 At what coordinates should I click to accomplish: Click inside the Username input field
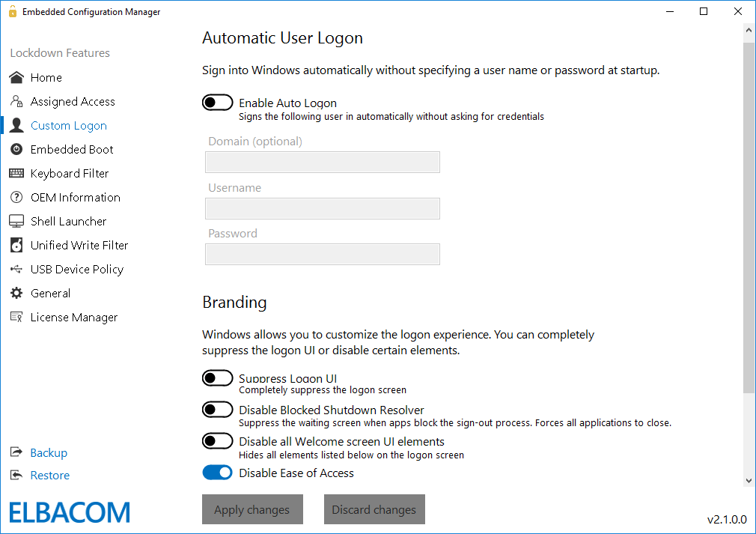(x=322, y=208)
